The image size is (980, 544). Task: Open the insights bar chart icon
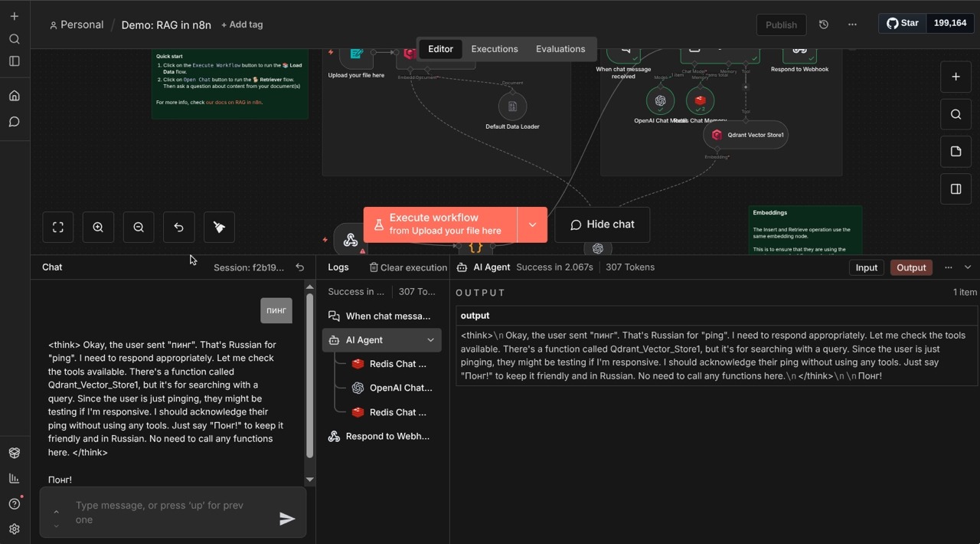tap(15, 478)
